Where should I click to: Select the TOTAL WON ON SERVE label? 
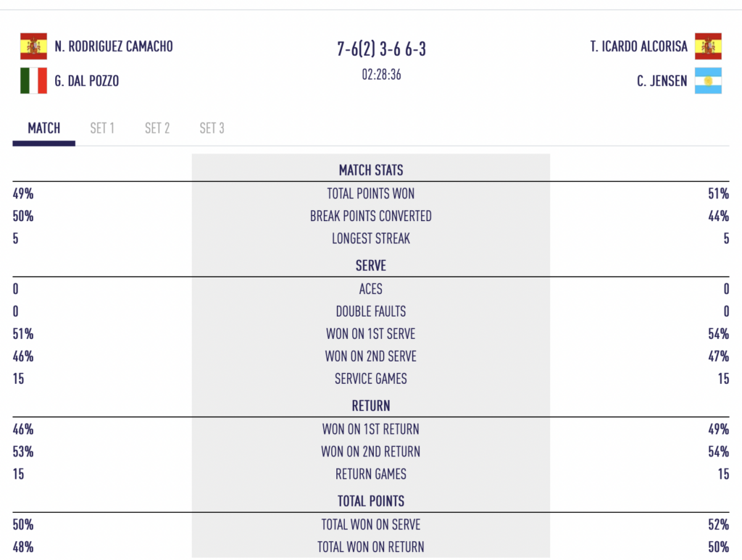371,525
